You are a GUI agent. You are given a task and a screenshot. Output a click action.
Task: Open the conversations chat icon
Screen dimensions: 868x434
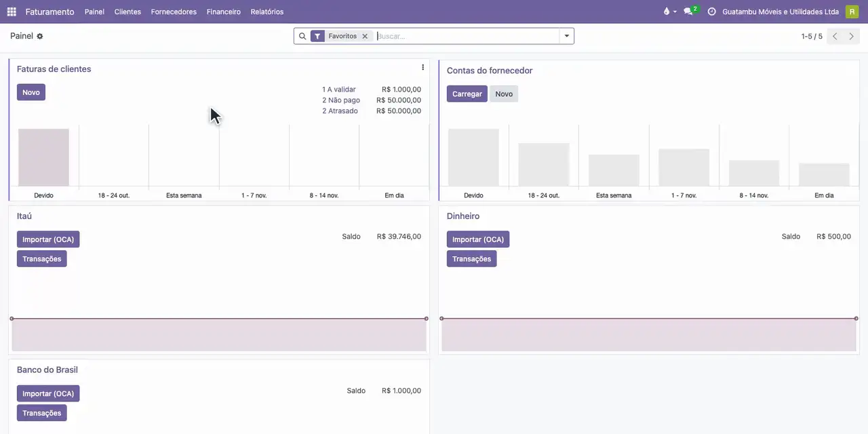(x=690, y=12)
